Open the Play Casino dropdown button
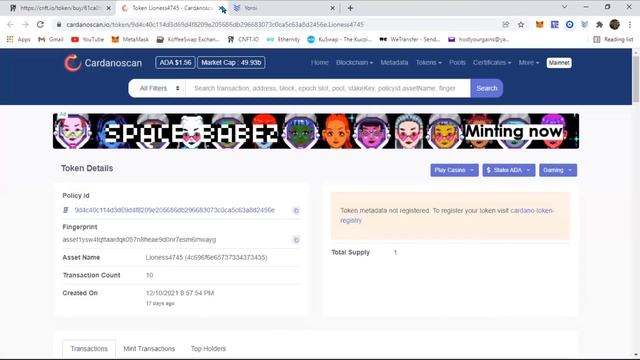The height and width of the screenshot is (360, 640). (x=454, y=170)
